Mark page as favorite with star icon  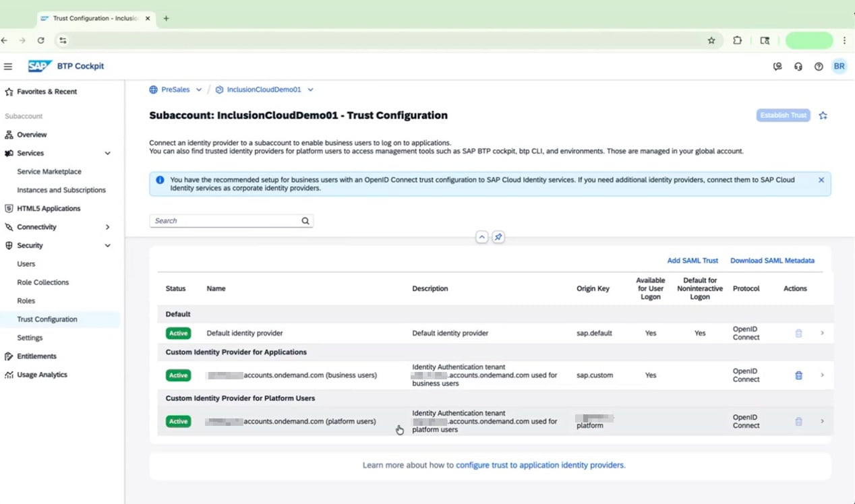point(823,115)
